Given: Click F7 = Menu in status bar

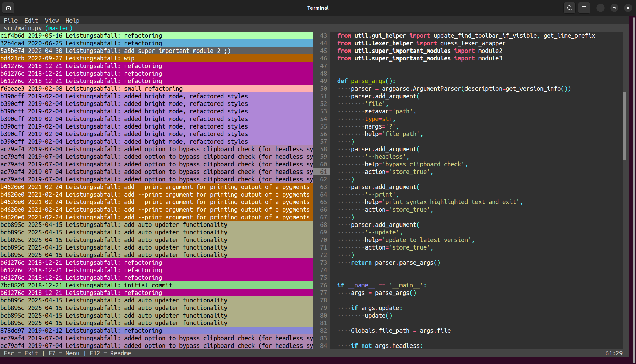Looking at the screenshot, I should pos(64,353).
